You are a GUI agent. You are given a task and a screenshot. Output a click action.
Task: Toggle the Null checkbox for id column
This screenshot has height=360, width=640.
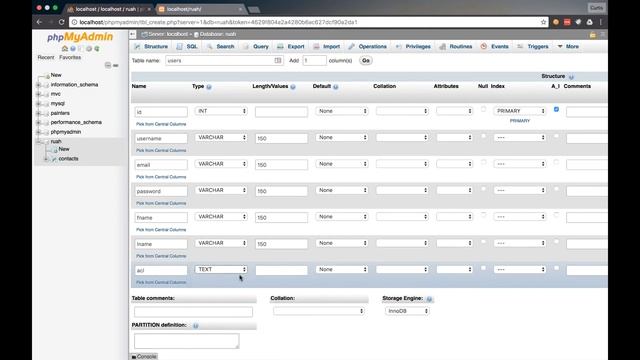(x=483, y=109)
